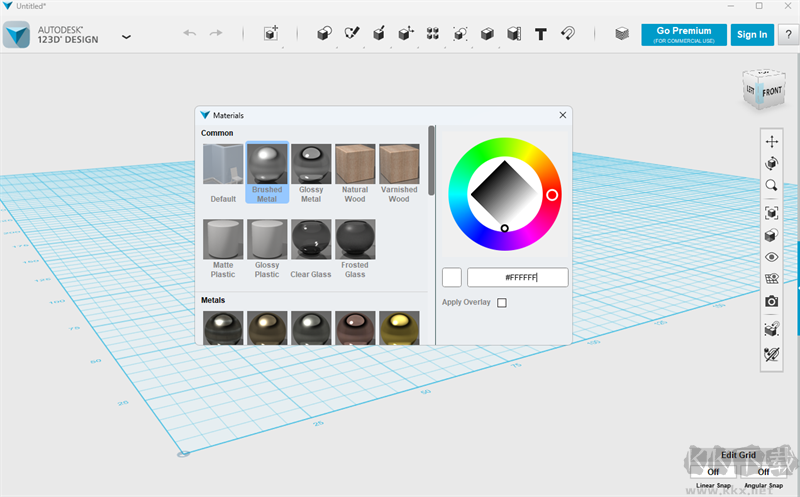Open the Pattern tool in toolbar
Image resolution: width=800 pixels, height=497 pixels.
tap(432, 34)
